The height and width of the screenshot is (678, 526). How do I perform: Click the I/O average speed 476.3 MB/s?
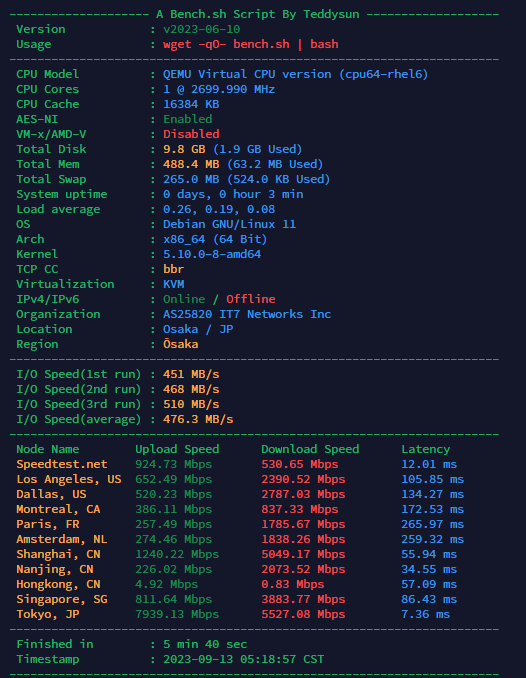pos(198,419)
